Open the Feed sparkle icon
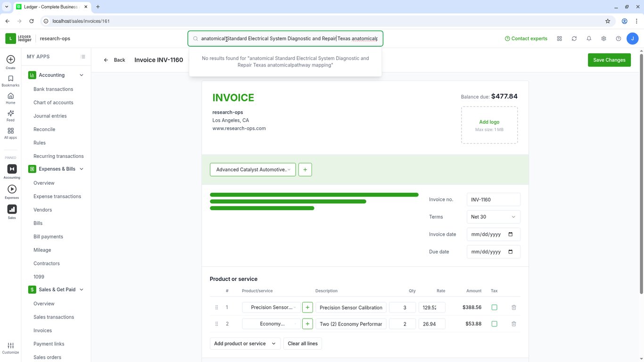This screenshot has height=362, width=644. [10, 116]
